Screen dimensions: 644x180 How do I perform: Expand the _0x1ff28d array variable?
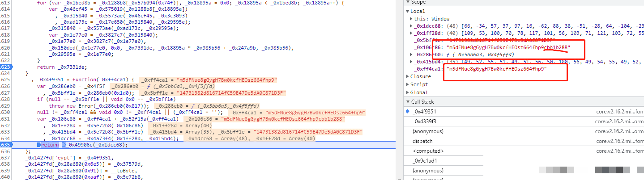[412, 33]
